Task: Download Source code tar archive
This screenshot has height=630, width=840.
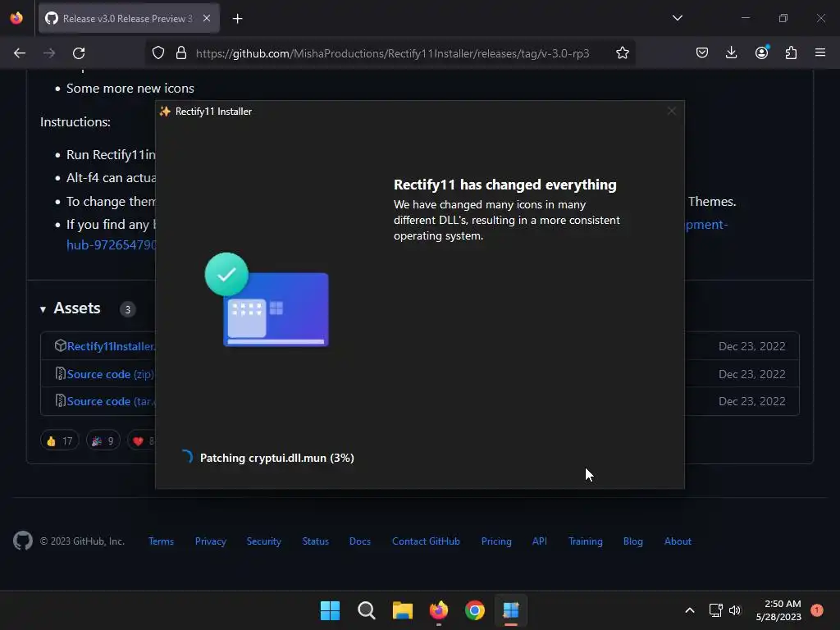Action: 112,401
